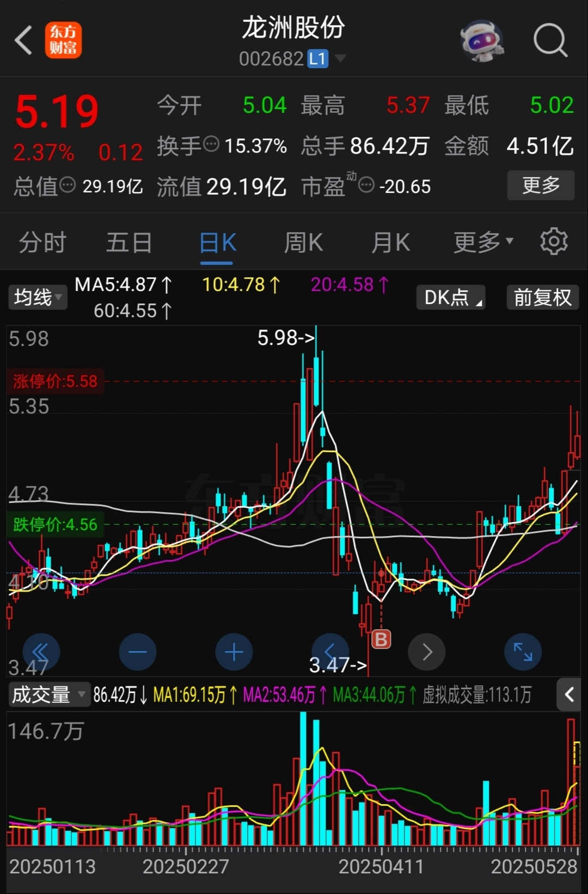The height and width of the screenshot is (894, 588).
Task: Tap the current price 5.19
Action: click(57, 112)
